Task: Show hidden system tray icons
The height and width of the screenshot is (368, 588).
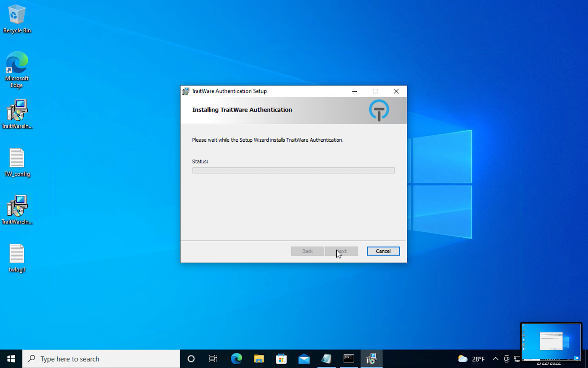Action: [495, 359]
